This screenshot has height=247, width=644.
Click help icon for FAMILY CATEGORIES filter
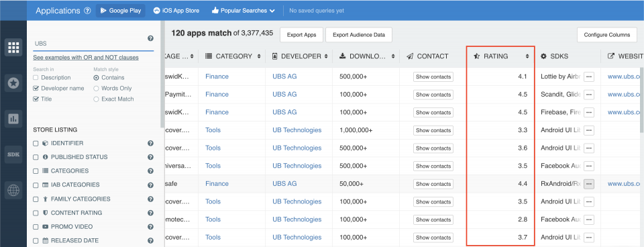pos(150,199)
